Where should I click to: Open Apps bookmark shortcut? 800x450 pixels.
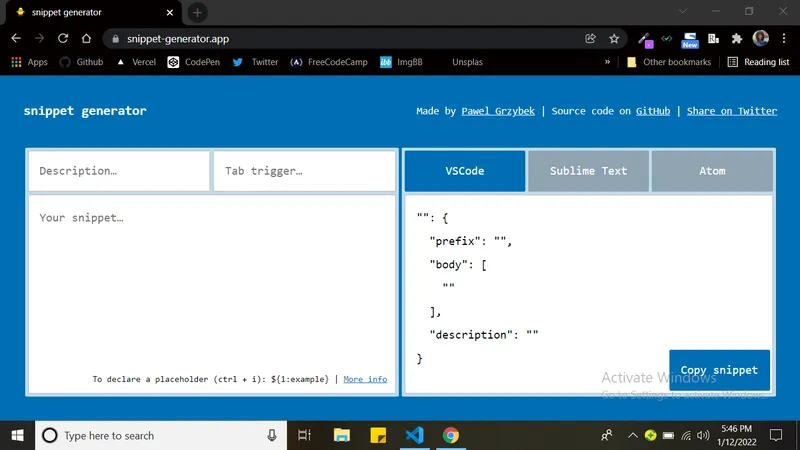coord(30,62)
